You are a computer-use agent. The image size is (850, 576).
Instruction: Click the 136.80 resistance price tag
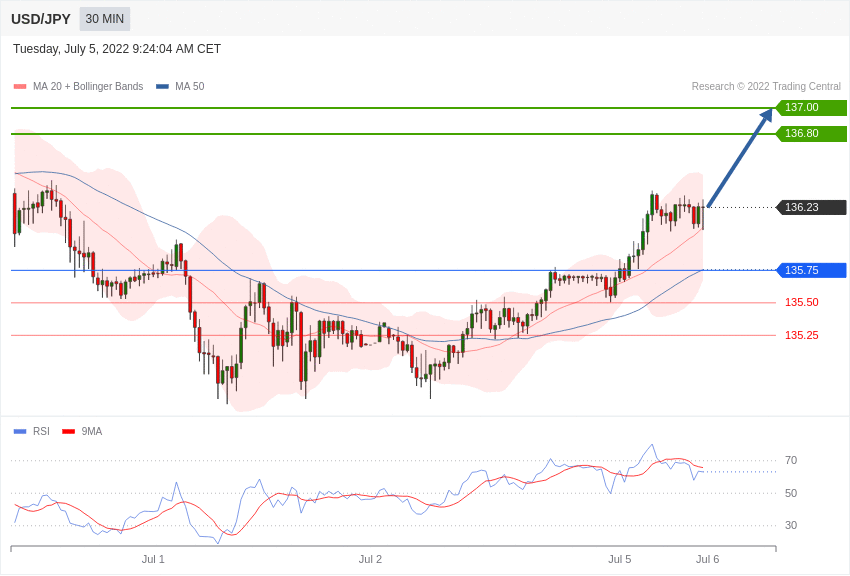click(x=811, y=133)
